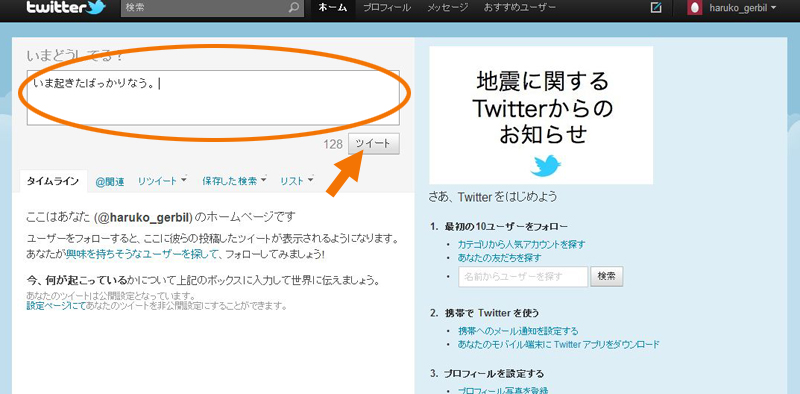This screenshot has width=800, height=394.
Task: Click the 最初の10ユーザーをフォロー step heading
Action: click(x=506, y=227)
